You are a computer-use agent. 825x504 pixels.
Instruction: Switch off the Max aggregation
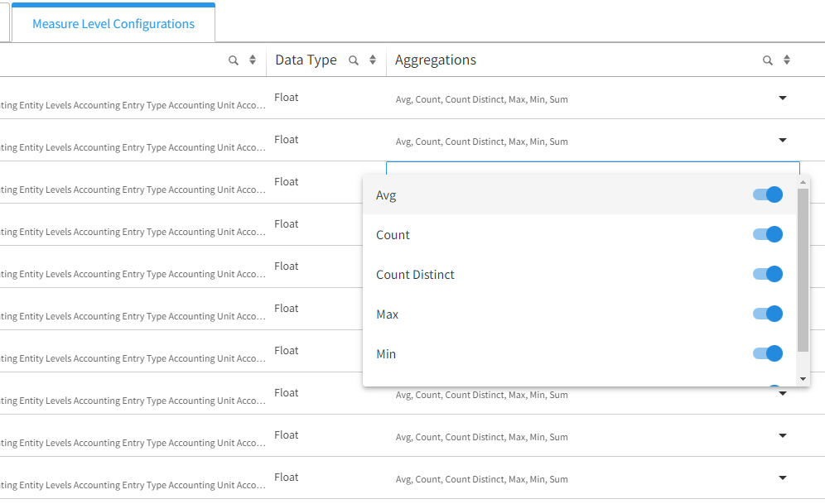point(768,314)
